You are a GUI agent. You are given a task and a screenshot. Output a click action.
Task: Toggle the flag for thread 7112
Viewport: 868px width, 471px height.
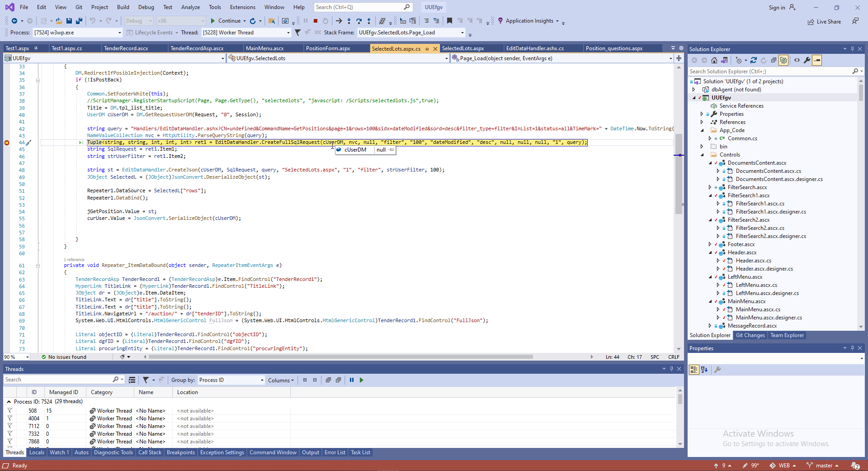coord(9,426)
